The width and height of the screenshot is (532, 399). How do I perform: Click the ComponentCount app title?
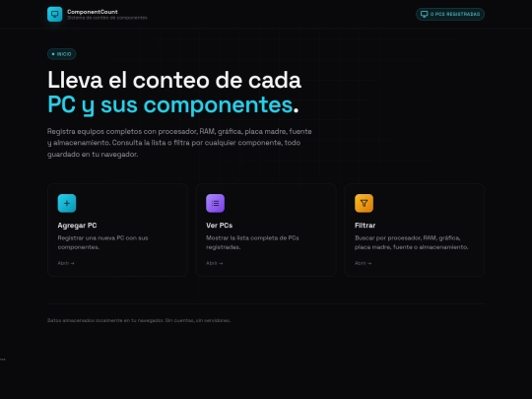(93, 12)
